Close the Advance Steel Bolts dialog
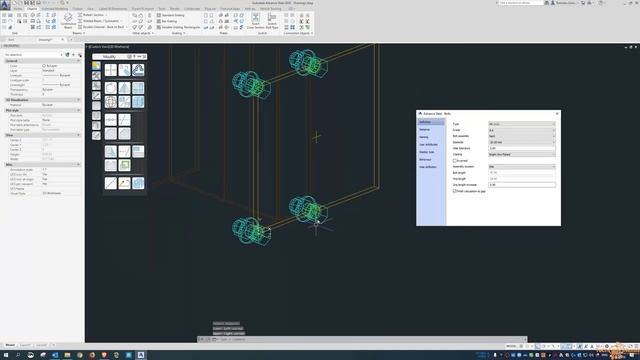Image resolution: width=640 pixels, height=360 pixels. [x=557, y=113]
